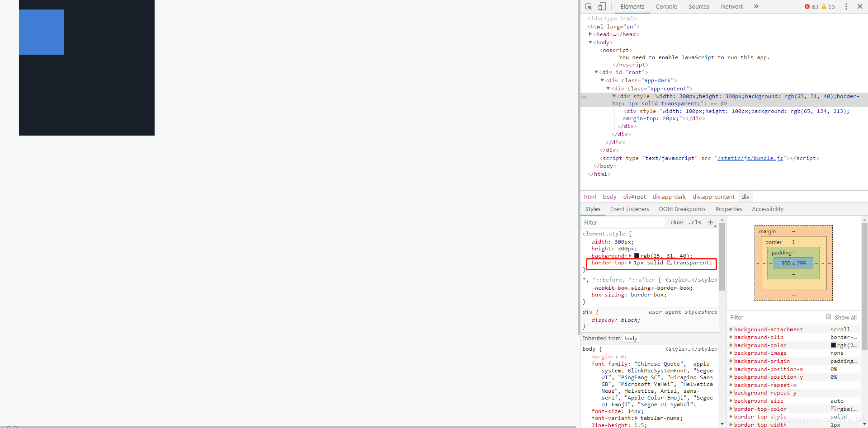This screenshot has height=428, width=868.
Task: Click the 300 × 299 box model content
Action: click(x=793, y=263)
